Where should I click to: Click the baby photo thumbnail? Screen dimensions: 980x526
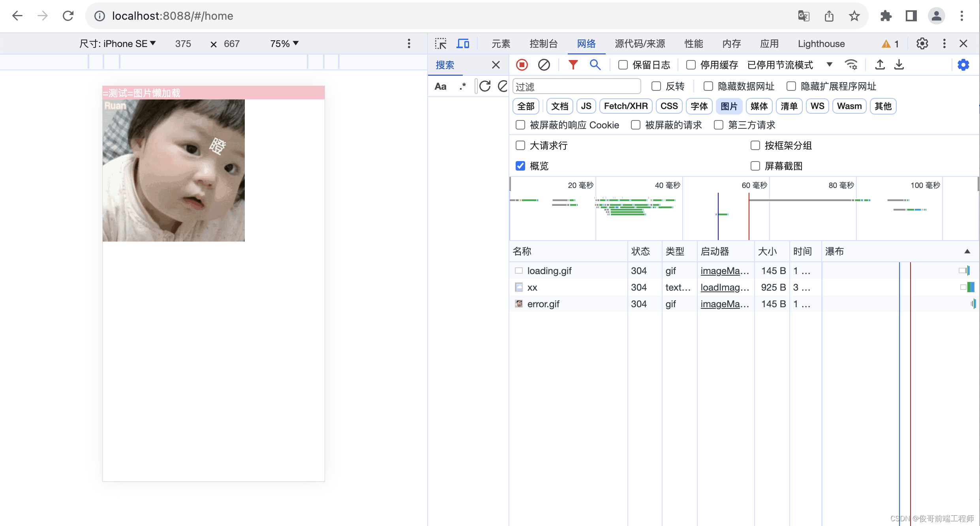[173, 170]
